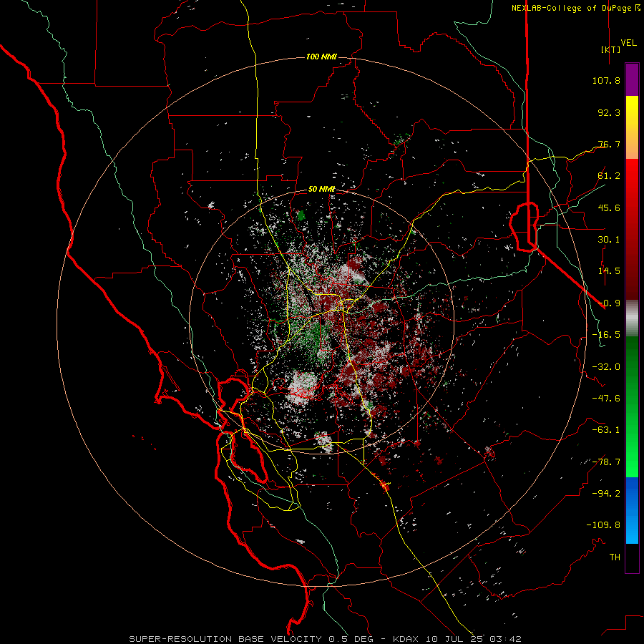Screen dimensions: 644x644
Task: Select the 107.8 value on the velocity scale
Action: (606, 80)
